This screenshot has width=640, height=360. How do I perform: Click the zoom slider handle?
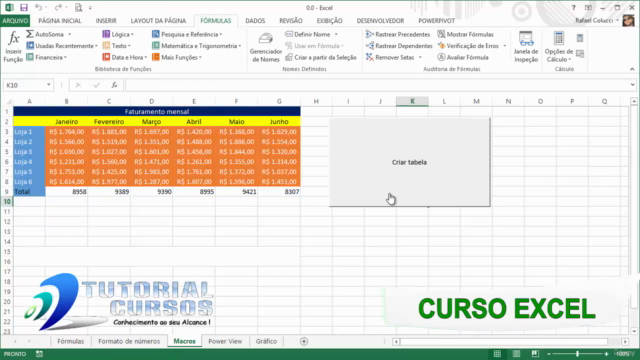coord(578,354)
